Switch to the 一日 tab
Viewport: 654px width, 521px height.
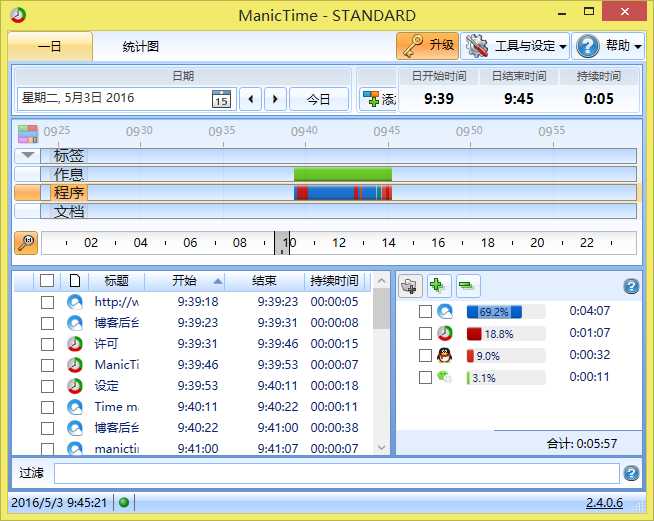[x=50, y=46]
